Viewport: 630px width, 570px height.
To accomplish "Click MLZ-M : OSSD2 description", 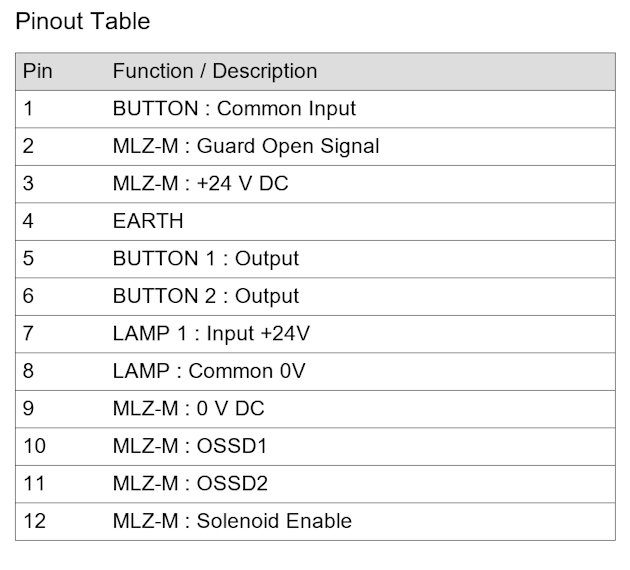I will pyautogui.click(x=190, y=483).
